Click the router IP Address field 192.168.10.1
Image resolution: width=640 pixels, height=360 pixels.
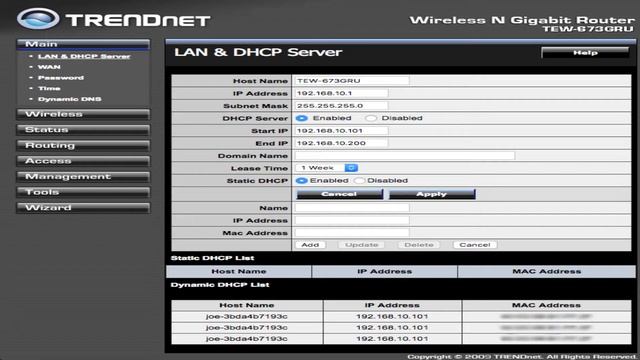pyautogui.click(x=341, y=93)
